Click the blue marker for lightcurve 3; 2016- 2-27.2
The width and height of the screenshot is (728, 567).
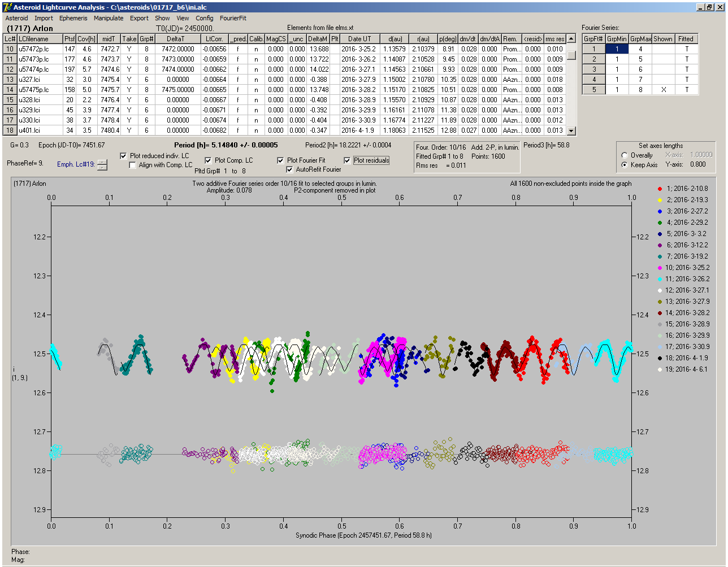(x=661, y=211)
